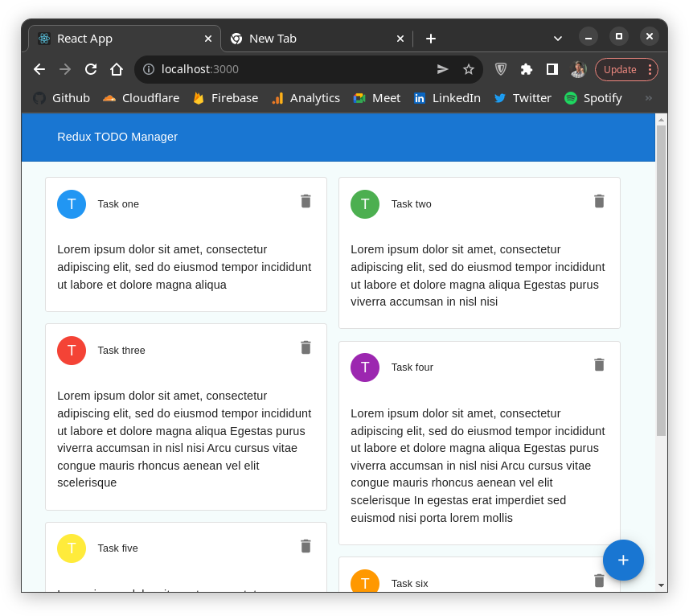
Task: Bookmark this page with the star icon
Action: [x=469, y=69]
